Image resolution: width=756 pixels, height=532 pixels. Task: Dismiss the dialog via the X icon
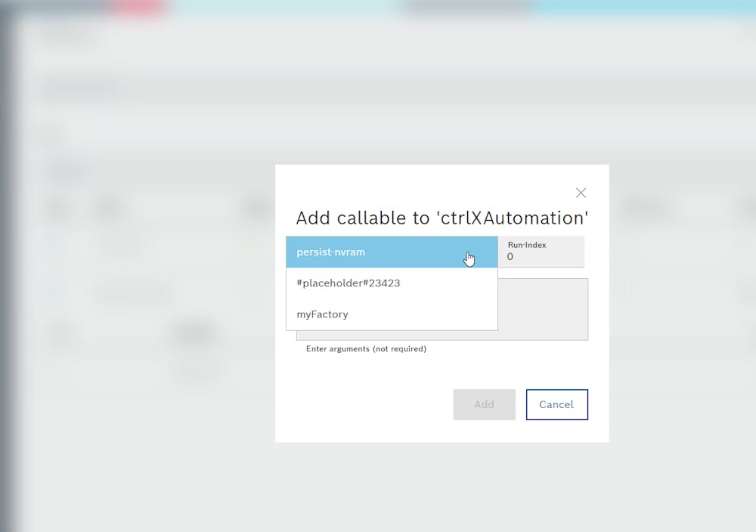click(x=581, y=193)
